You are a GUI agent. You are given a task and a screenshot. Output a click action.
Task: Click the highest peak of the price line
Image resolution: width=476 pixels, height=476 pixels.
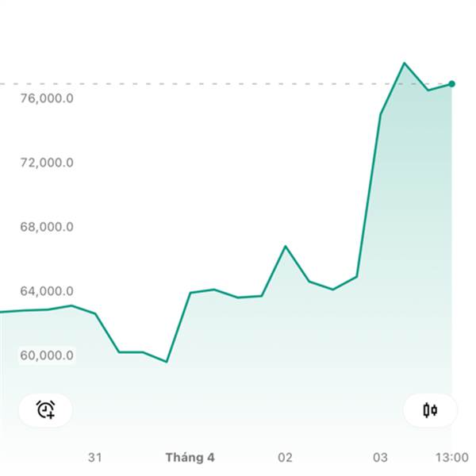coord(404,63)
